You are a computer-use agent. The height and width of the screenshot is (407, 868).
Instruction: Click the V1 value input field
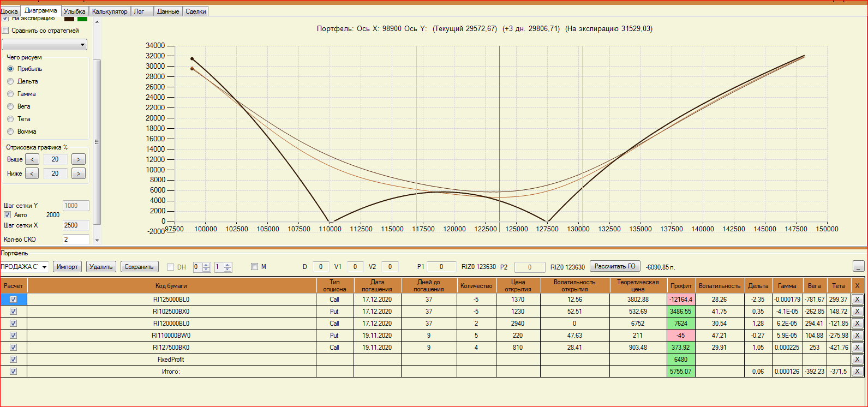[355, 267]
